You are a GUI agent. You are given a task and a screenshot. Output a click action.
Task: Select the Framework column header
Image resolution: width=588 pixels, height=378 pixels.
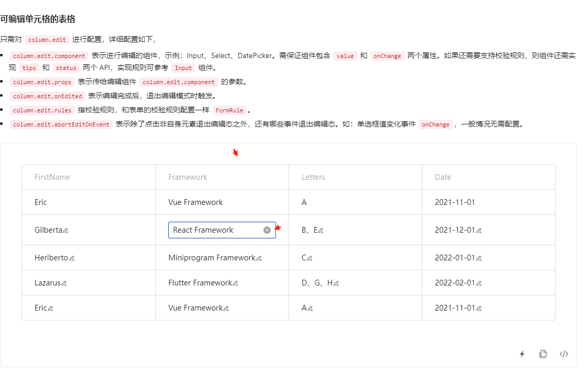187,177
